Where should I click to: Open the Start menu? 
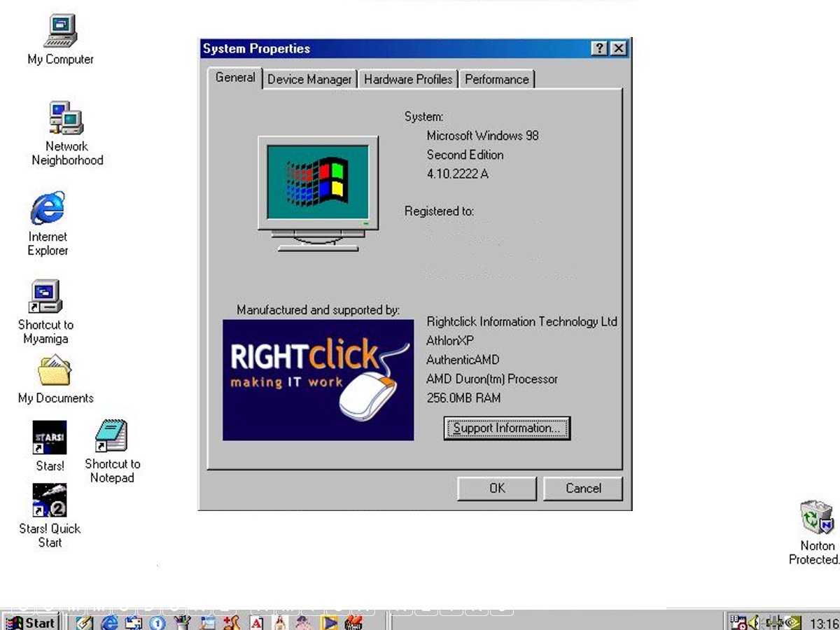[x=31, y=622]
